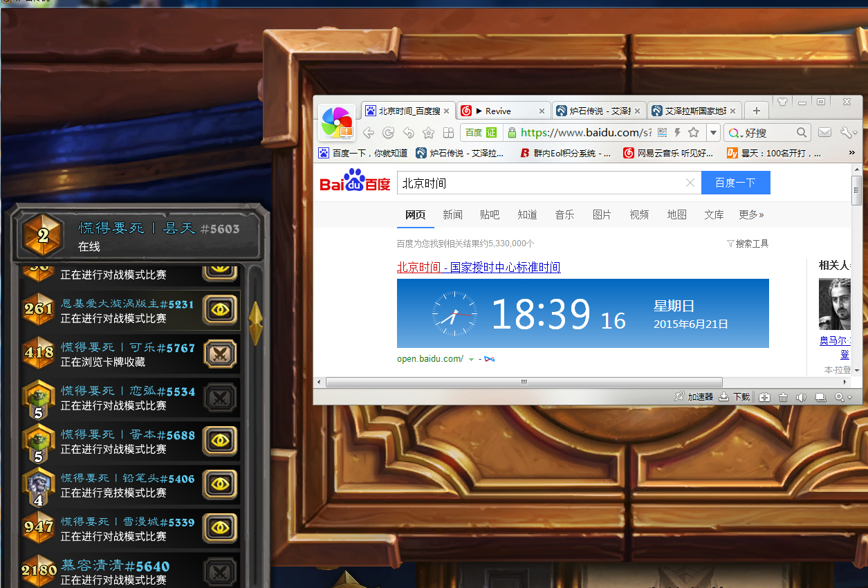868x588 pixels.
Task: Click the browser vertical scrollbar up arrow
Action: (x=856, y=169)
